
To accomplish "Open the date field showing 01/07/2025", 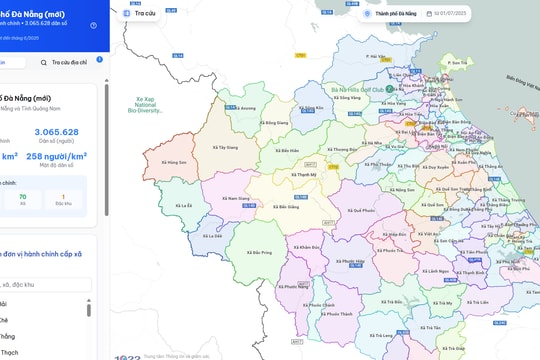I will (447, 14).
